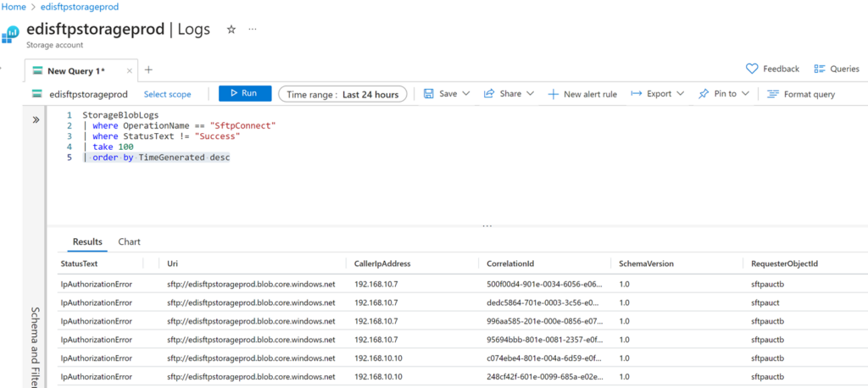Image resolution: width=868 pixels, height=388 pixels.
Task: Click the resize handle dots above results
Action: (x=487, y=226)
